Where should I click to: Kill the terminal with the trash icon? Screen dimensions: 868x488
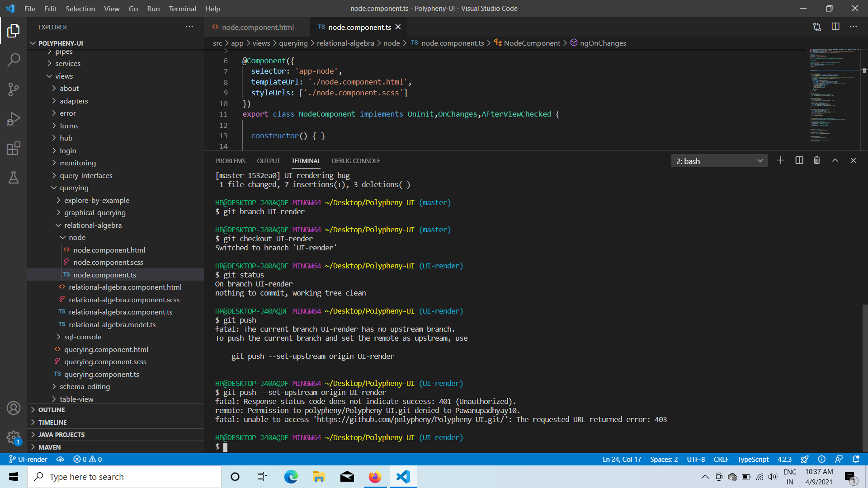pos(817,160)
